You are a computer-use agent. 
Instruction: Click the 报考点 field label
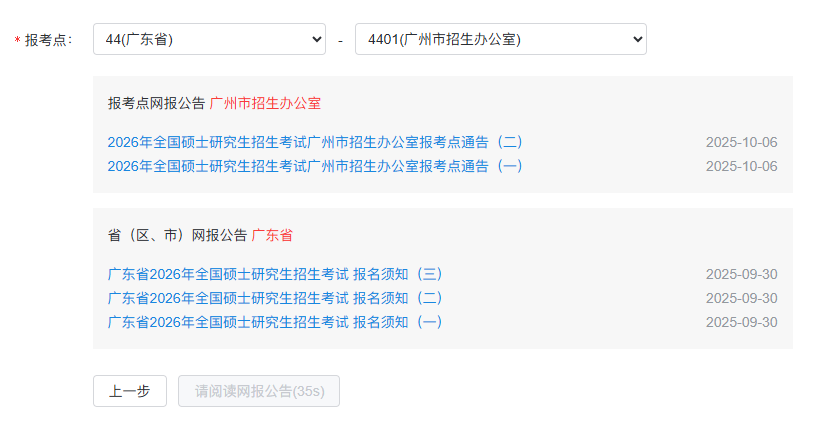(x=48, y=40)
